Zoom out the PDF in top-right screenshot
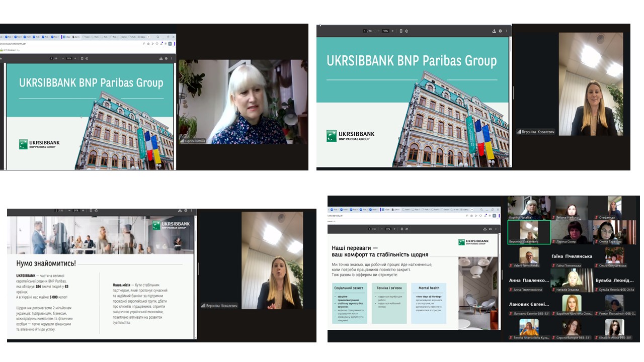Viewport: 644px width, 362px height. point(378,31)
